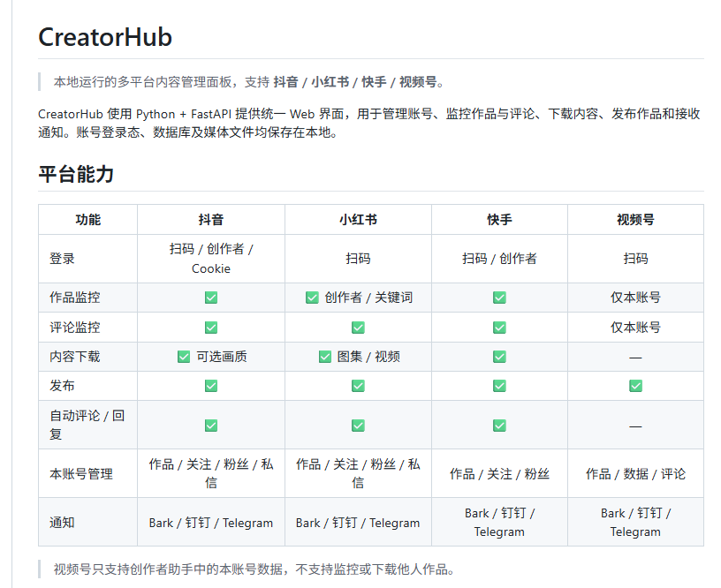Click the 抖音 checkmark in 自动评论 / 回复 row

click(211, 426)
